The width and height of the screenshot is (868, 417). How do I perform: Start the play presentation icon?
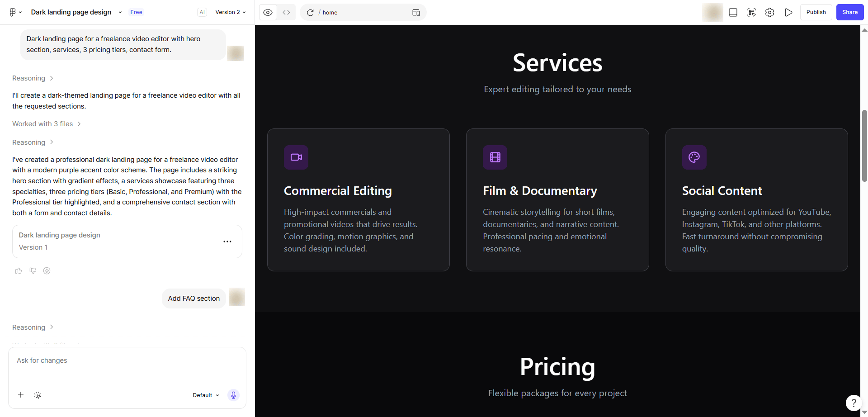click(788, 12)
